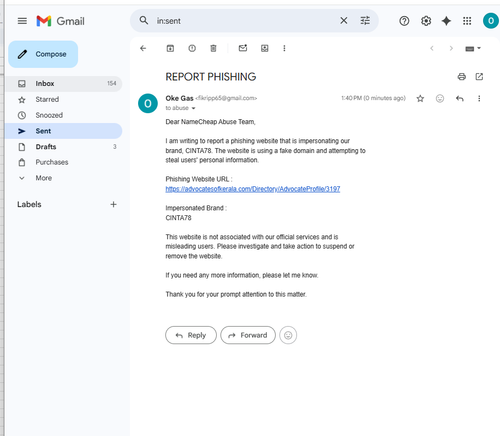This screenshot has height=436, width=500.
Task: Click the 1:40 PM timestamp
Action: (373, 98)
